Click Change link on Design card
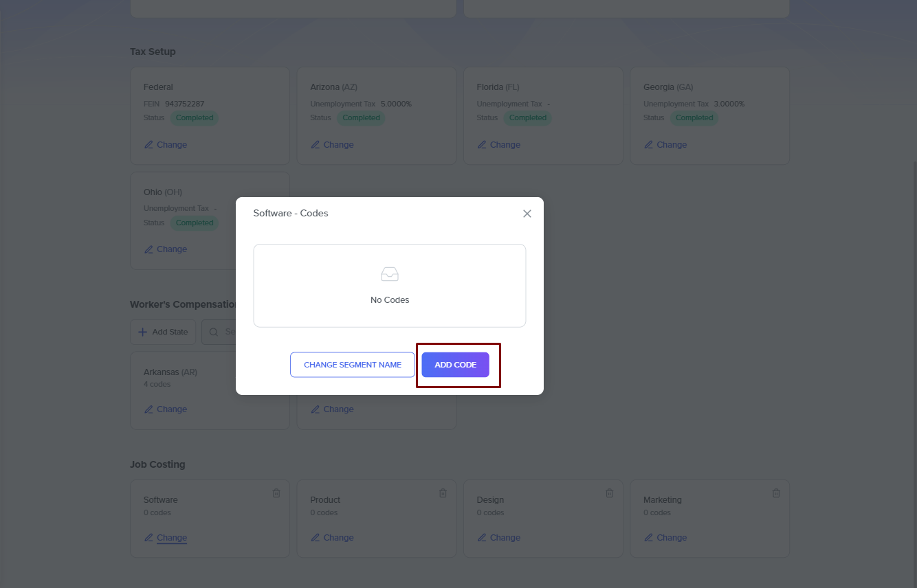This screenshot has width=917, height=588. click(505, 538)
